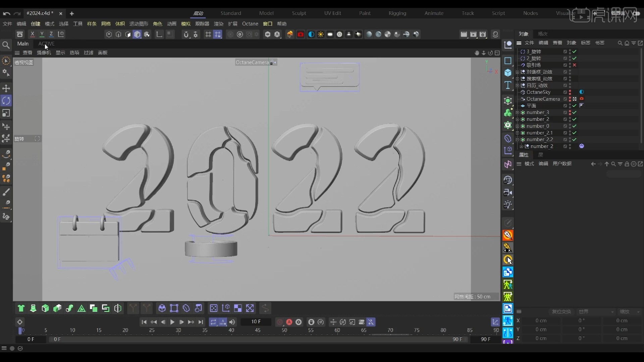Toggle the Y axis lock icon
The image size is (644, 362).
42,34
